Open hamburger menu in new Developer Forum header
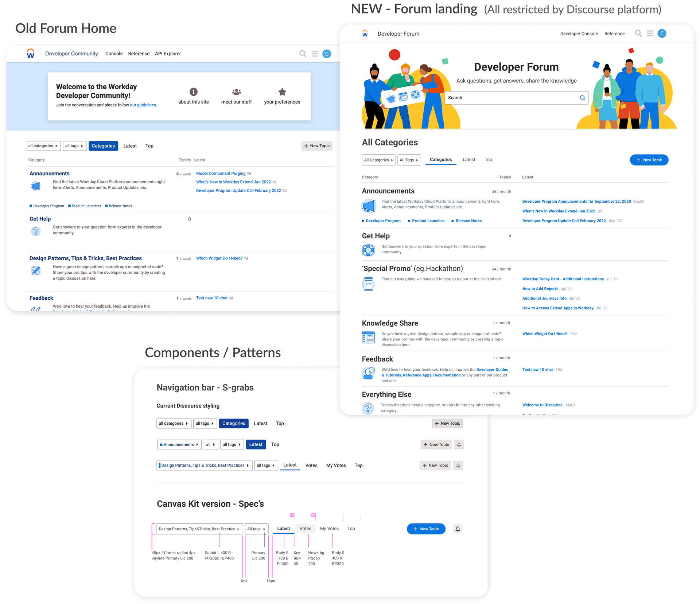 [x=650, y=34]
